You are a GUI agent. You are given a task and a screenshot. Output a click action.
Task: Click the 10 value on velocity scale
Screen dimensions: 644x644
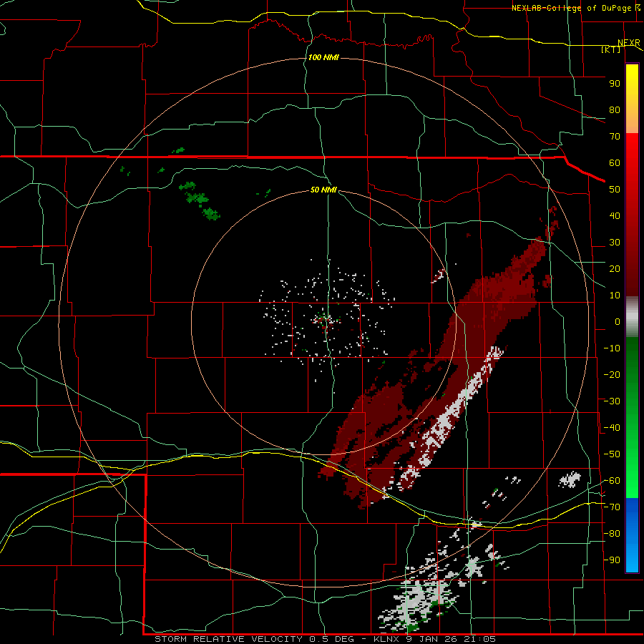(615, 296)
